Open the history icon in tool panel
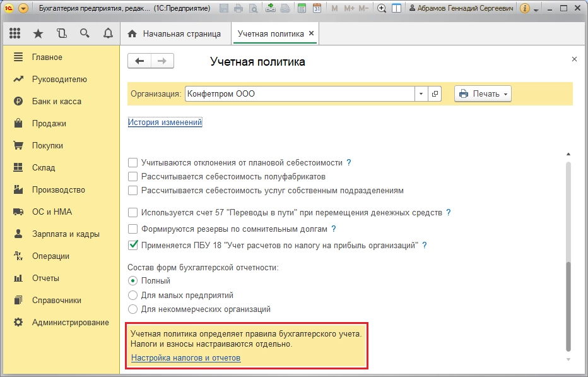This screenshot has width=588, height=377. tap(61, 33)
